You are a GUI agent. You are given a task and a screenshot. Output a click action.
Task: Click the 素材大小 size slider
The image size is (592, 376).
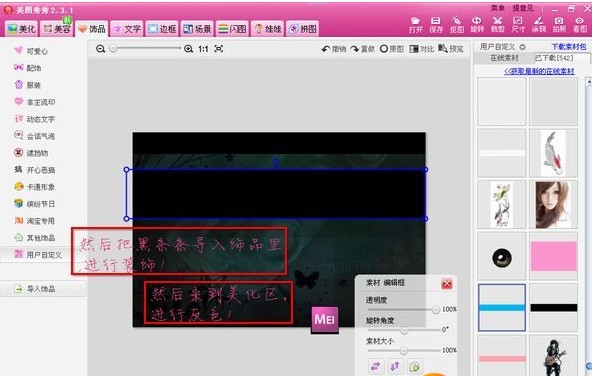click(404, 351)
